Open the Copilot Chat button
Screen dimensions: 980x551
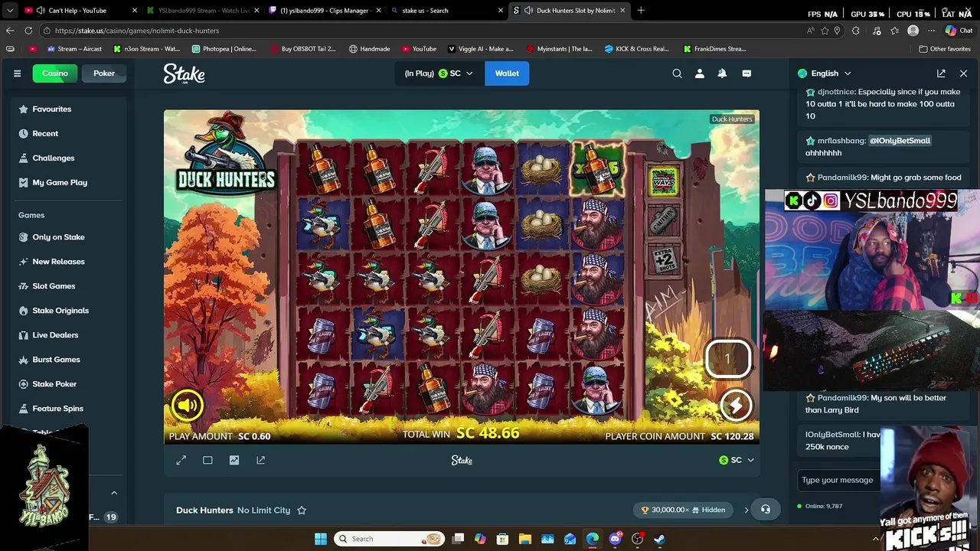[959, 31]
